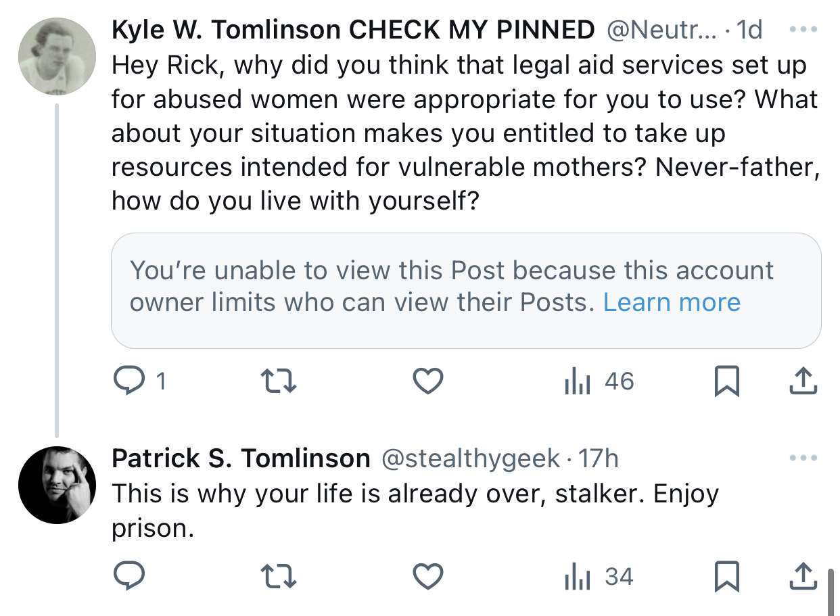Repost Kyle W. Tomlinson's post

tap(279, 383)
